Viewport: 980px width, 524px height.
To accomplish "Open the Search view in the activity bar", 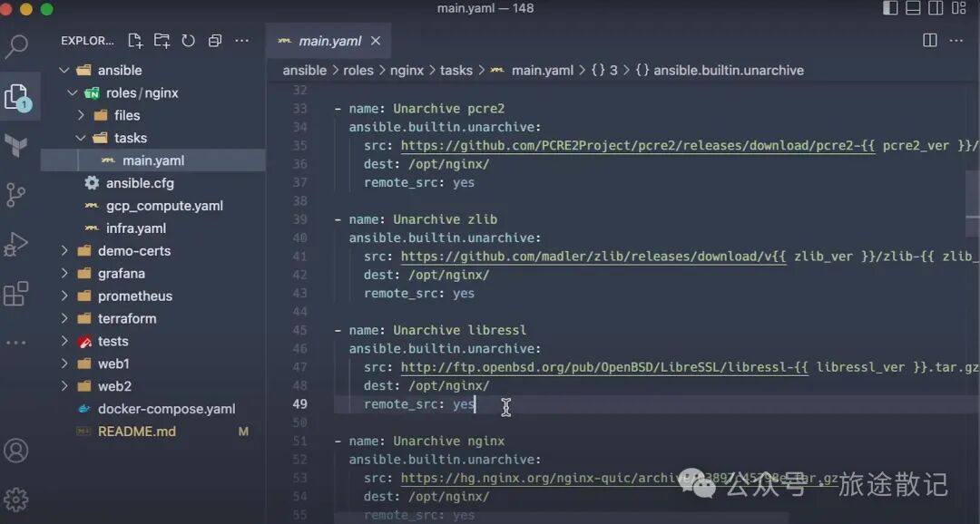I will click(16, 45).
